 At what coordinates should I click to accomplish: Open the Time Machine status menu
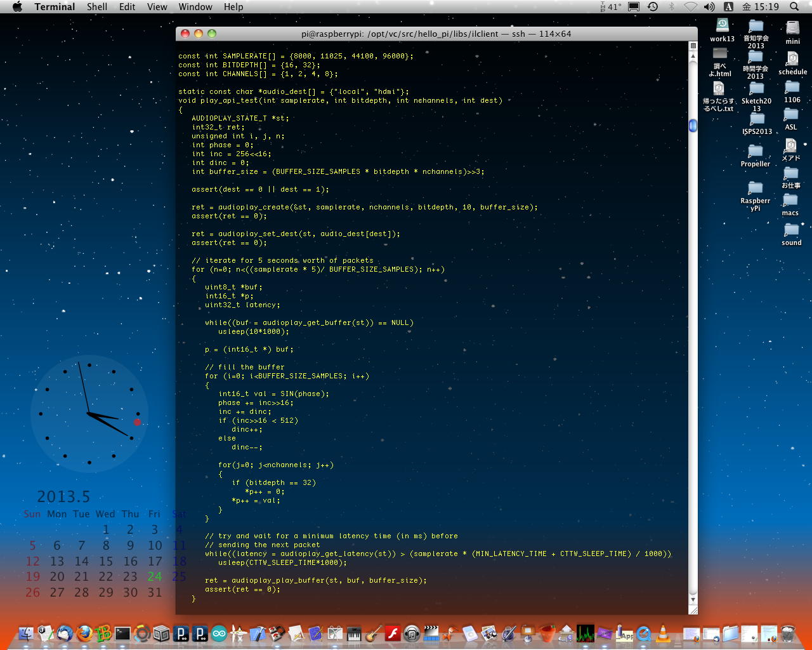[x=653, y=7]
